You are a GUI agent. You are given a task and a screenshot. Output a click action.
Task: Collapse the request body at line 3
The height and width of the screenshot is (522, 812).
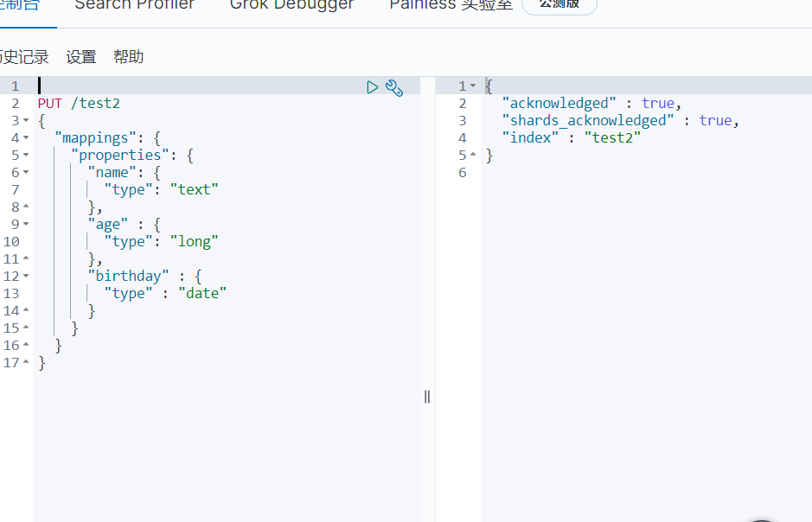(x=26, y=121)
